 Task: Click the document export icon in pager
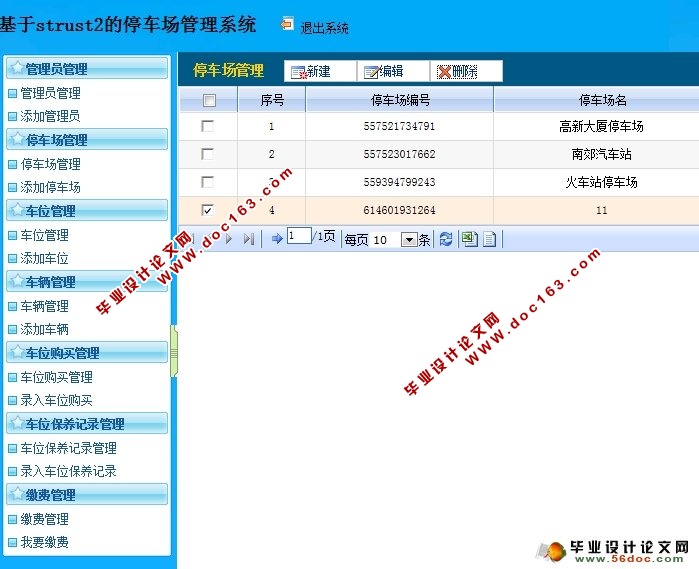[x=489, y=239]
